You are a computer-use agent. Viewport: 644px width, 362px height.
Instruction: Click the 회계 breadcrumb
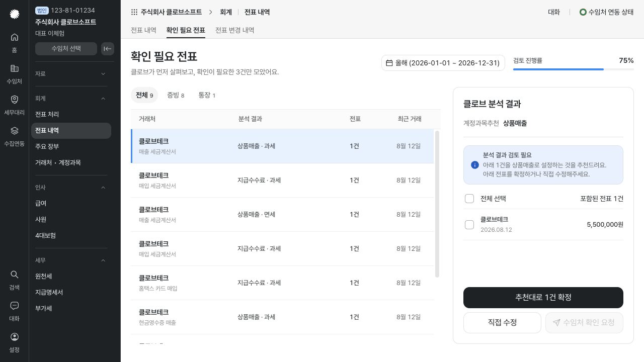pyautogui.click(x=226, y=12)
